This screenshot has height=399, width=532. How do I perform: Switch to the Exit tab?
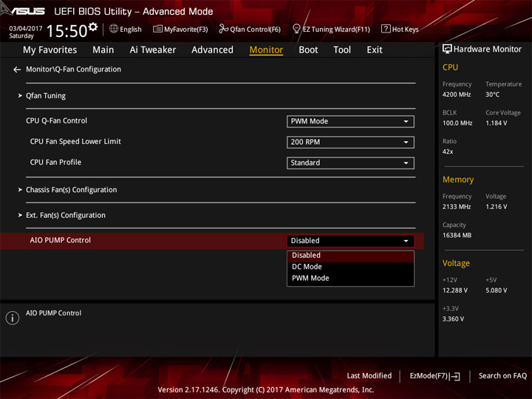[374, 50]
